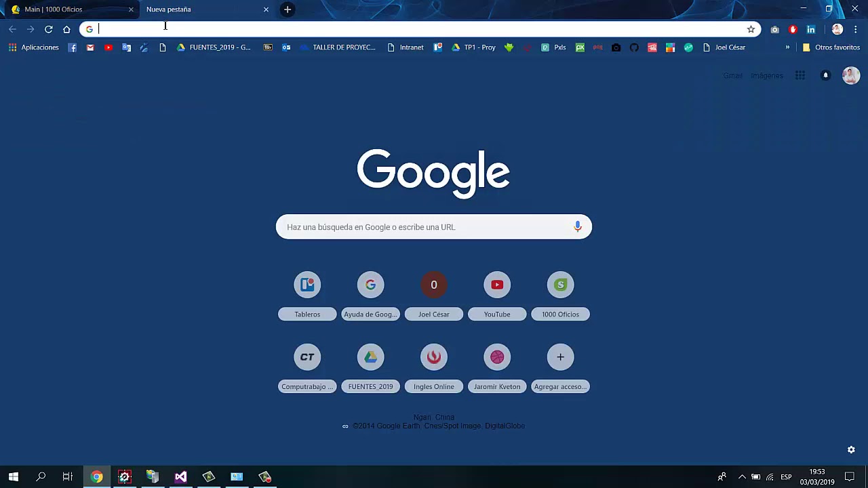Screen dimensions: 868x488
Task: Bookmark this page with the star icon
Action: click(x=751, y=29)
